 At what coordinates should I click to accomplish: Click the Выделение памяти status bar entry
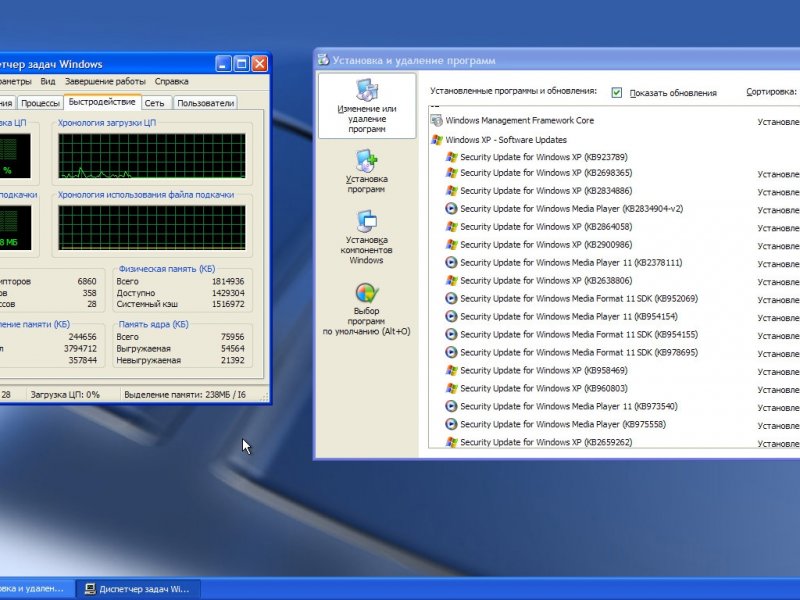185,395
